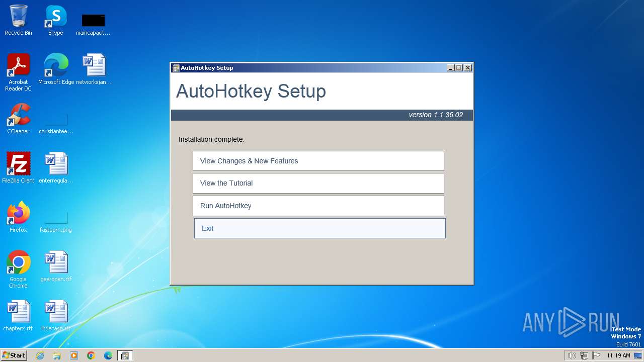644x362 pixels.
Task: Click the taskbar clock 11:19 AM
Action: click(x=618, y=355)
